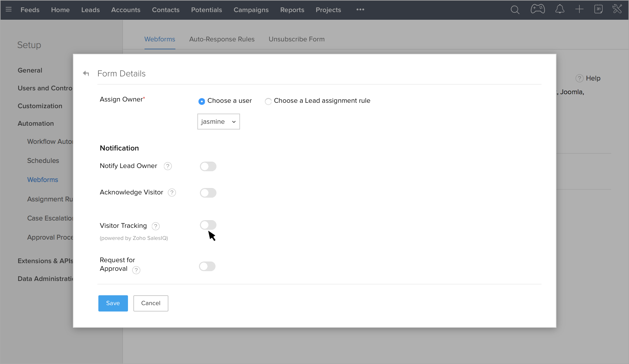Click the hamburger menu icon
629x364 pixels.
(x=9, y=10)
